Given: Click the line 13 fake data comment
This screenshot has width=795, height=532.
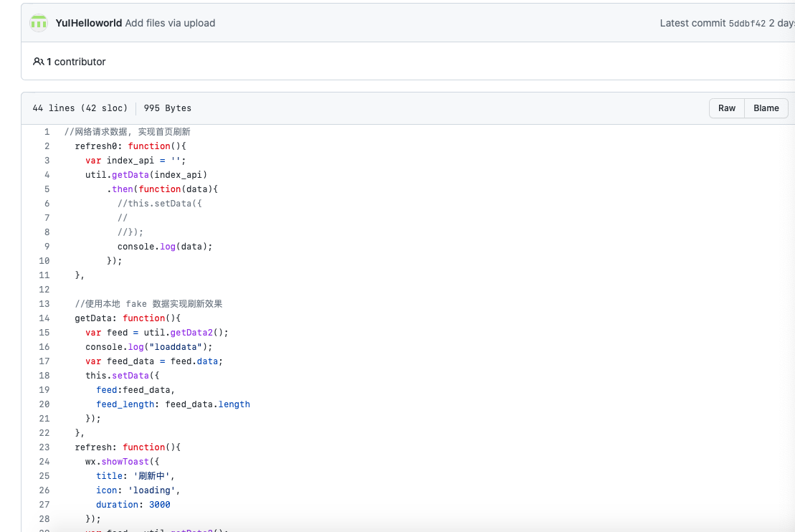Looking at the screenshot, I should (x=148, y=304).
